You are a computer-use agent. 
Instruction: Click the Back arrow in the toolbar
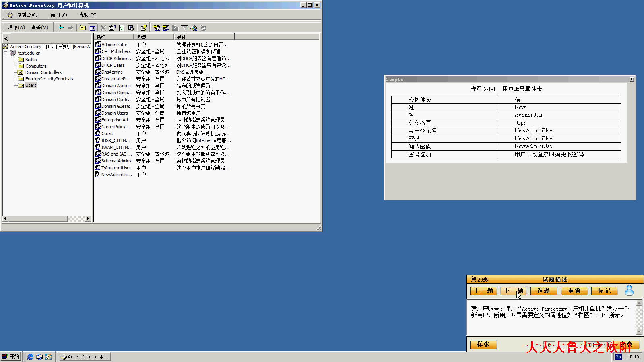[61, 28]
